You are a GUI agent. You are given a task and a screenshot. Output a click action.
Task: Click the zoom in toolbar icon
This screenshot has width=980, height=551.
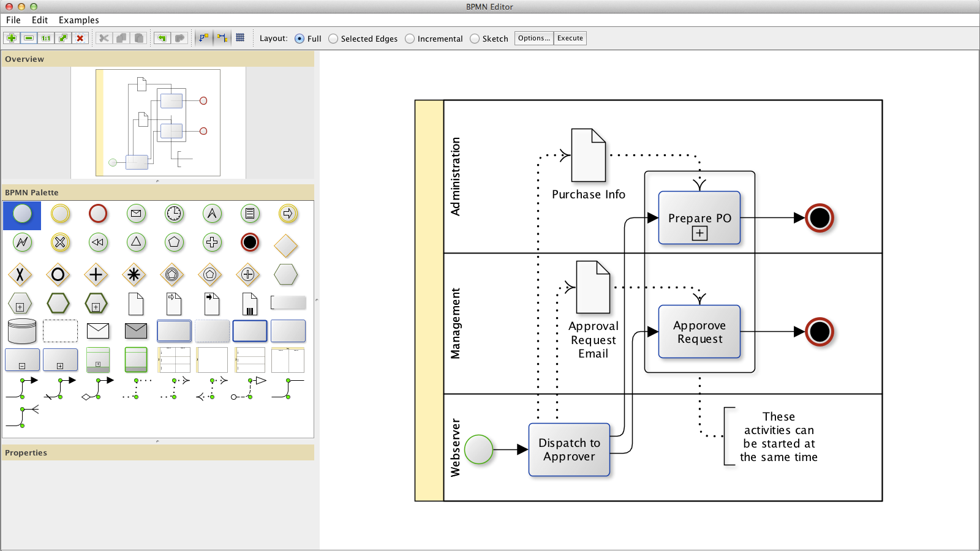tap(12, 38)
